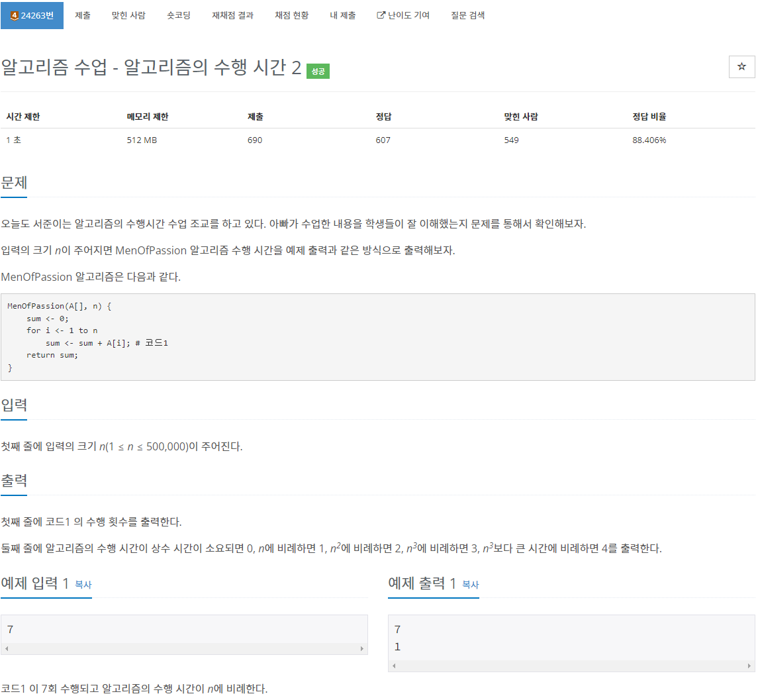Click left scroll arrow of 예제 출력 box
Image resolution: width=758 pixels, height=700 pixels.
coord(394,666)
